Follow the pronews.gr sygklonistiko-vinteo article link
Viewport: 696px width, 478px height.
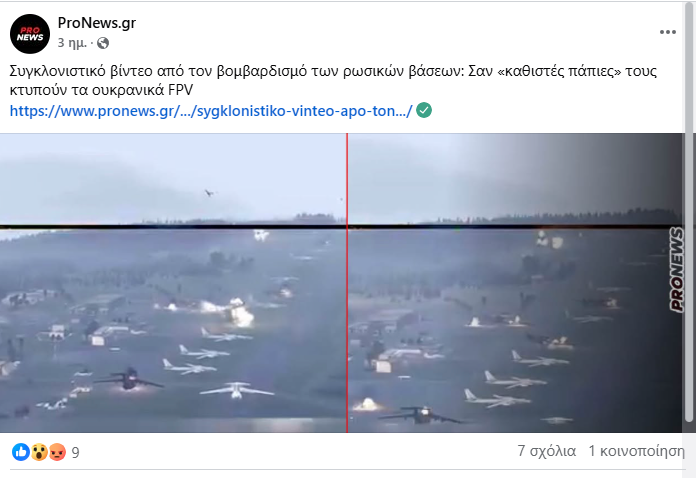[x=211, y=111]
